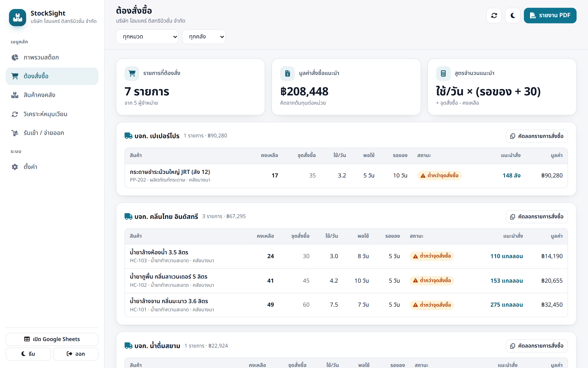Toggle dark mode with moon icon in header

[513, 16]
